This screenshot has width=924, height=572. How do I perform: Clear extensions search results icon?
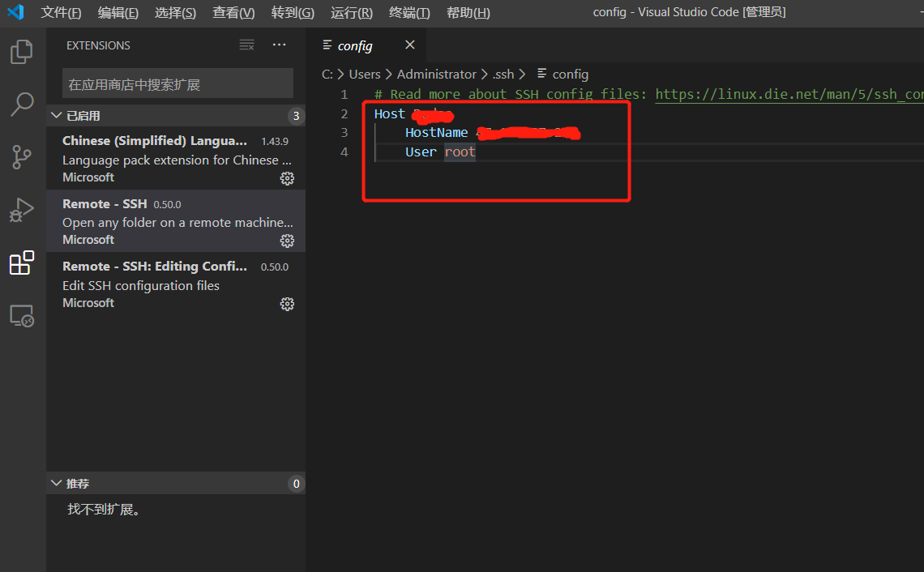pyautogui.click(x=247, y=45)
